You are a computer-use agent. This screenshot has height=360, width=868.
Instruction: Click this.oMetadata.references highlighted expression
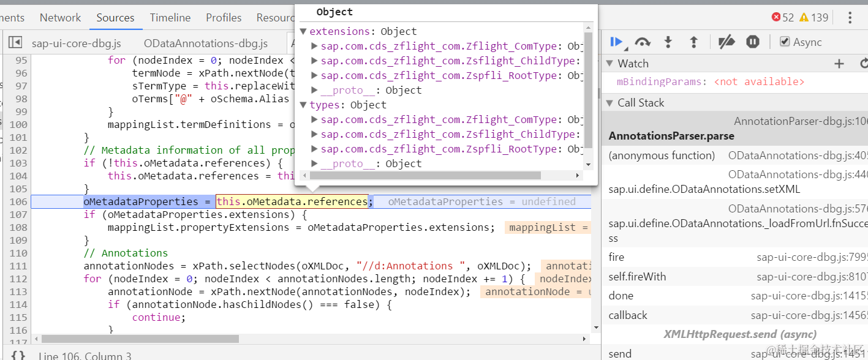292,201
